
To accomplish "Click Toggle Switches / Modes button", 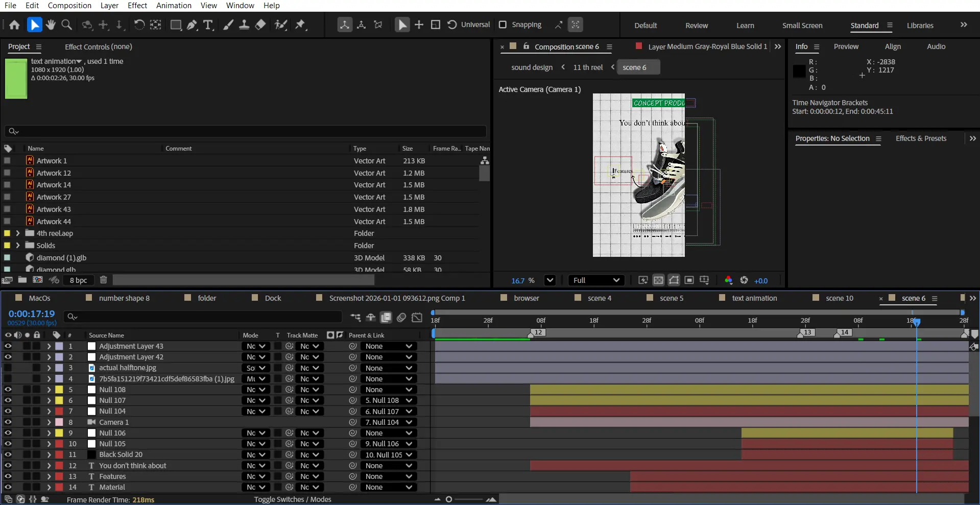I will tap(293, 499).
